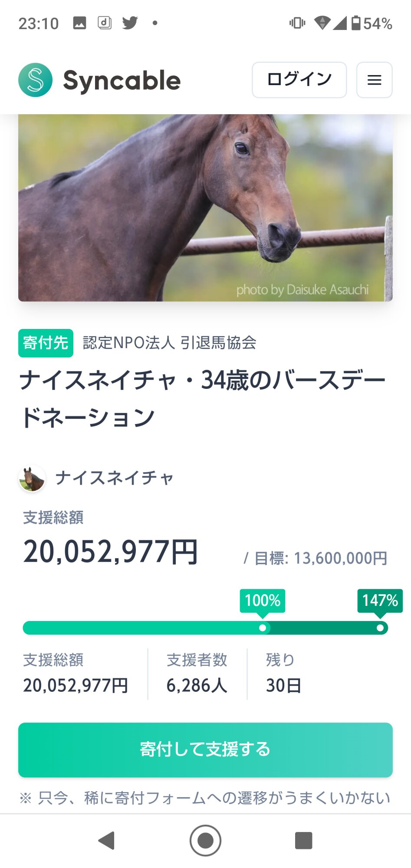The height and width of the screenshot is (868, 411).
Task: Tap the Twitter notification icon
Action: (x=130, y=23)
